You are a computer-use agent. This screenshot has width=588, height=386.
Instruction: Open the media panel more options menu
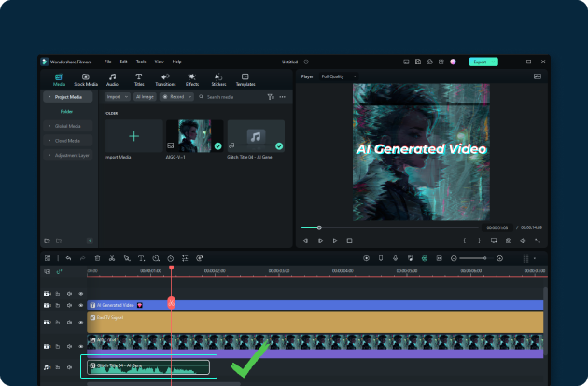(x=283, y=97)
